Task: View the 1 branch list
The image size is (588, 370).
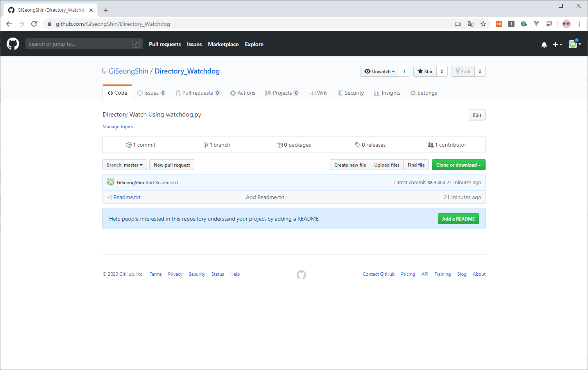Action: (x=217, y=145)
